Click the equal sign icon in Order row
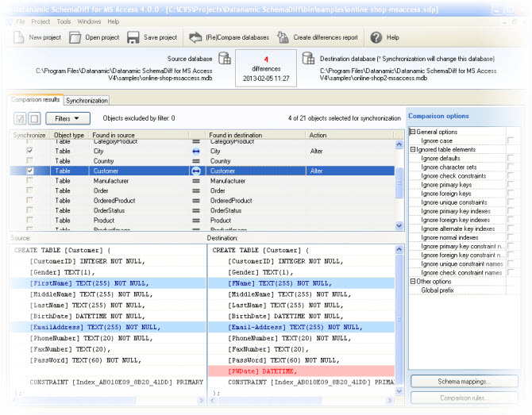The width and height of the screenshot is (532, 415). [x=196, y=190]
